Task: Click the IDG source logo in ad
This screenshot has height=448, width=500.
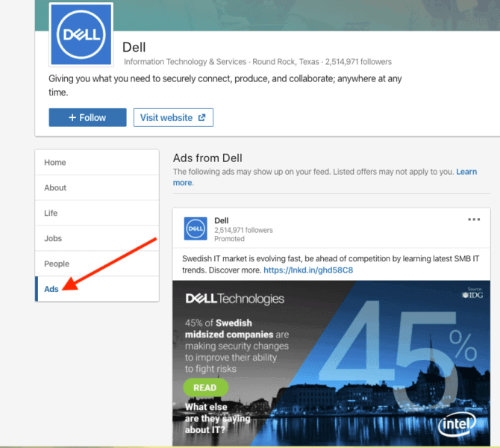Action: [472, 293]
